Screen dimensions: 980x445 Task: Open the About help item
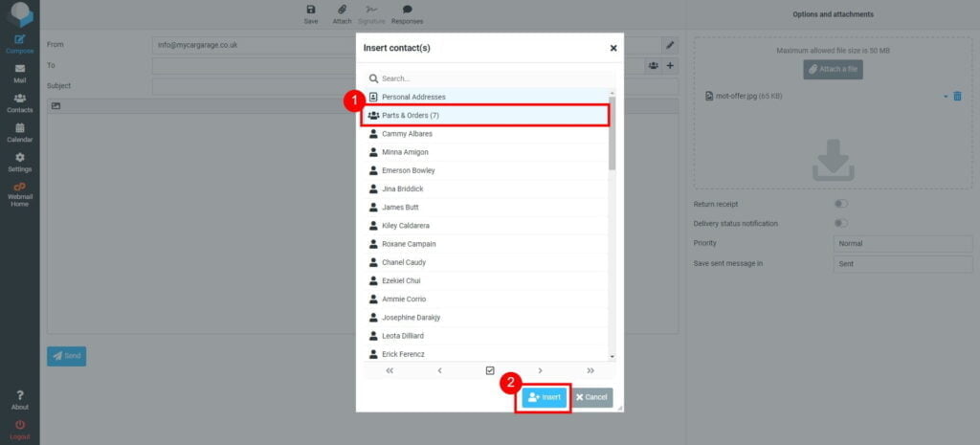pos(19,400)
